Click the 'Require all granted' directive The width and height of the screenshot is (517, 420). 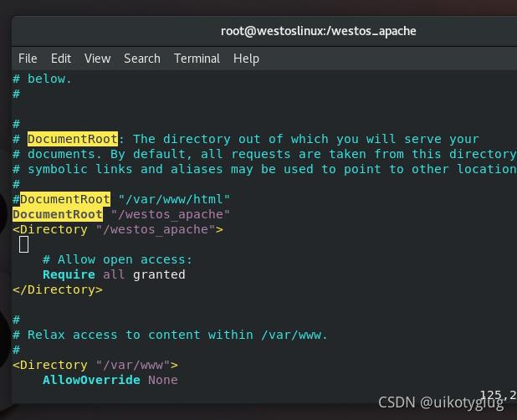pyautogui.click(x=114, y=274)
